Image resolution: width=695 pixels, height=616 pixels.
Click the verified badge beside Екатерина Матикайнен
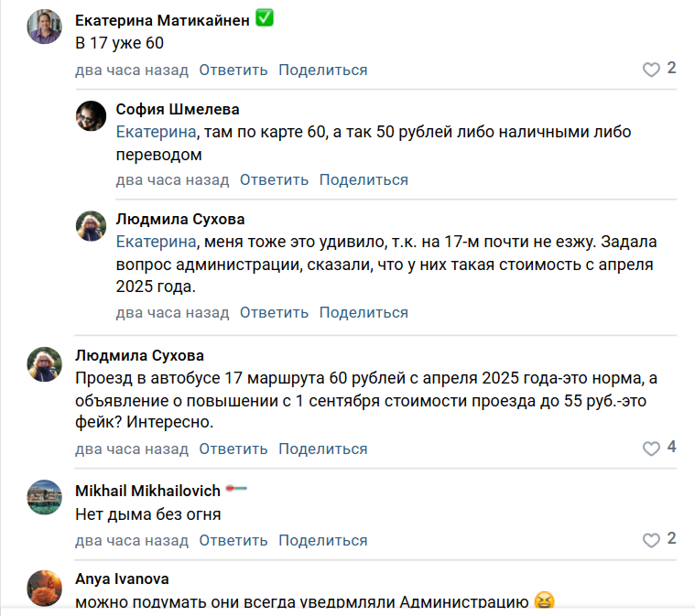pyautogui.click(x=265, y=19)
